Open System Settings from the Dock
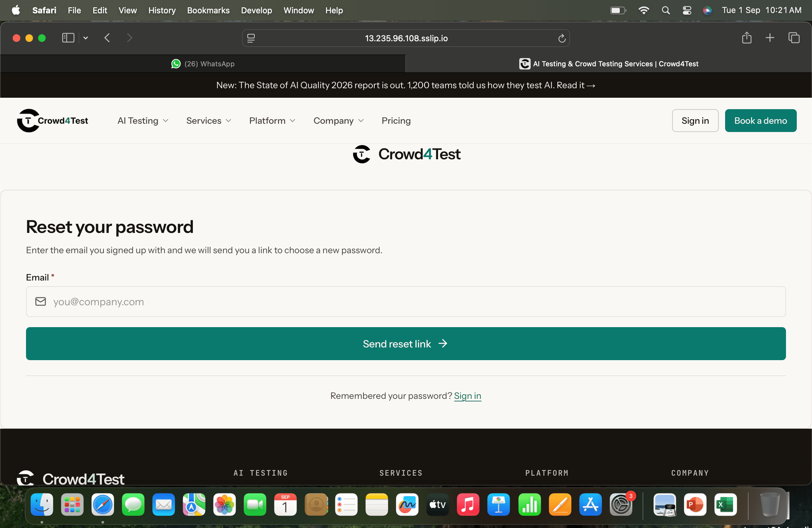The height and width of the screenshot is (528, 812). [x=621, y=504]
